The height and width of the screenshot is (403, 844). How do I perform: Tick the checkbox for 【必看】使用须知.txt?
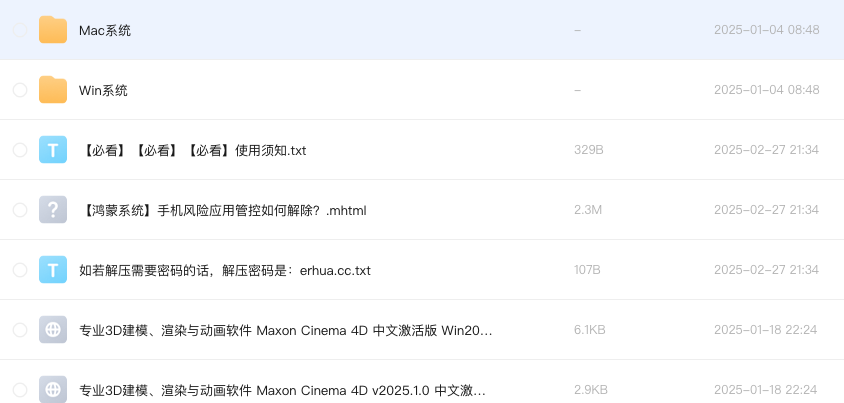tap(20, 150)
